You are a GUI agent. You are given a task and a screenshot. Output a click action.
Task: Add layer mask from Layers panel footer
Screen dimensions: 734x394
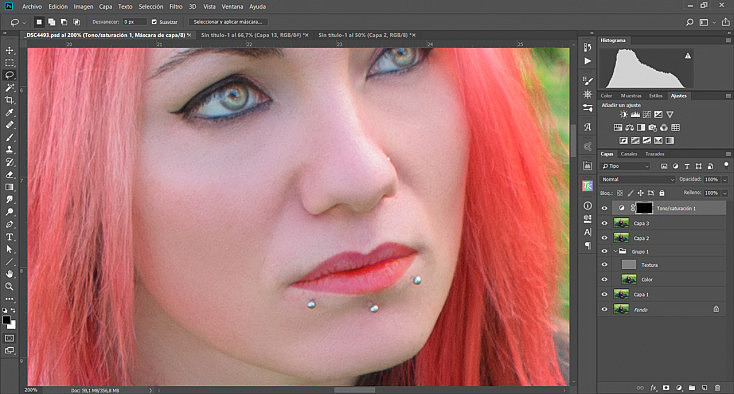(666, 388)
